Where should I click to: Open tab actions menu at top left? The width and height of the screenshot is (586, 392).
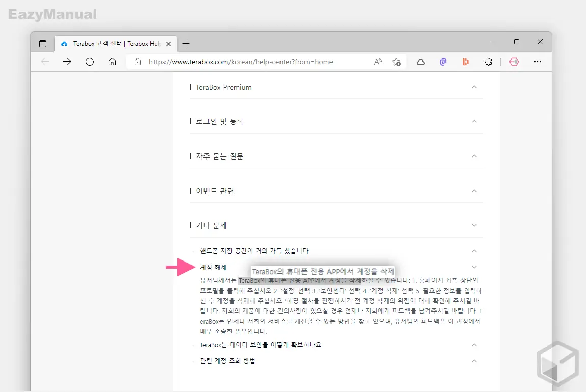(43, 43)
